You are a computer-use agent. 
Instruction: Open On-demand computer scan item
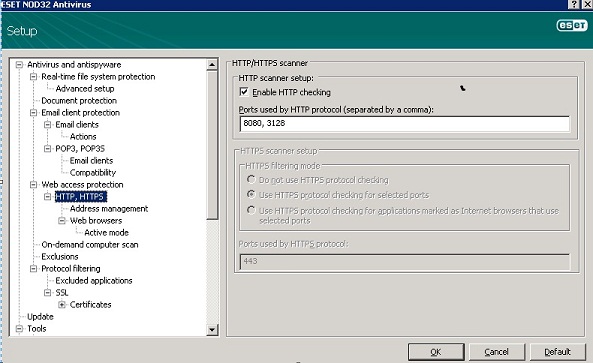(x=90, y=245)
